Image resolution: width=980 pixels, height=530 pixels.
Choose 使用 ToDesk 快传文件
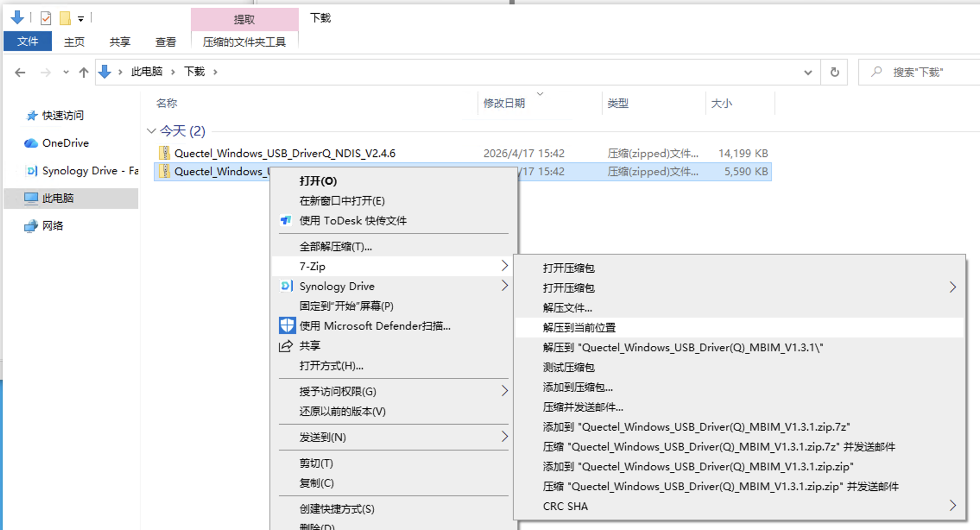353,221
